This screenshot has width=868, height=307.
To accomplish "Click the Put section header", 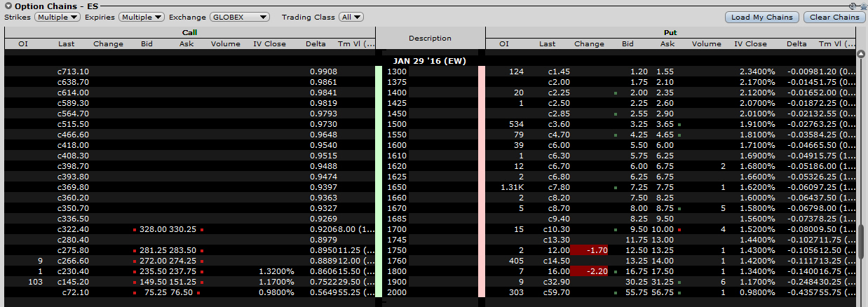I will coord(670,32).
